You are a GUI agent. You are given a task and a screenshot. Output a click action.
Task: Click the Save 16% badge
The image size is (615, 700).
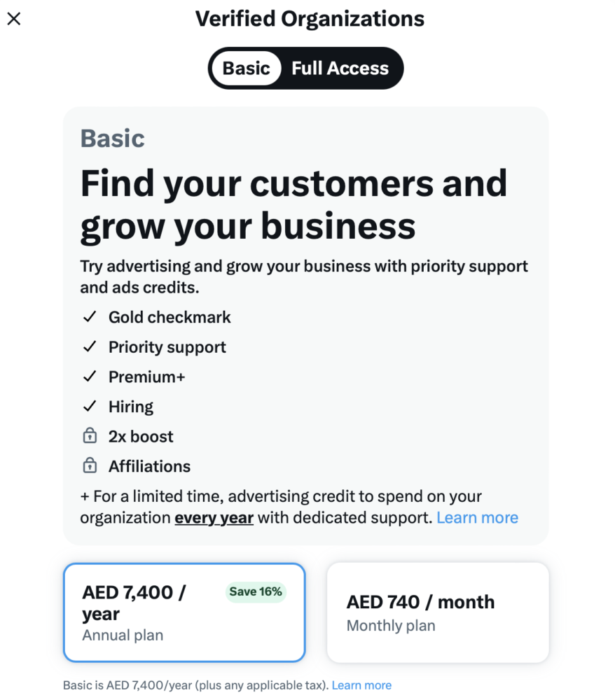click(x=256, y=591)
